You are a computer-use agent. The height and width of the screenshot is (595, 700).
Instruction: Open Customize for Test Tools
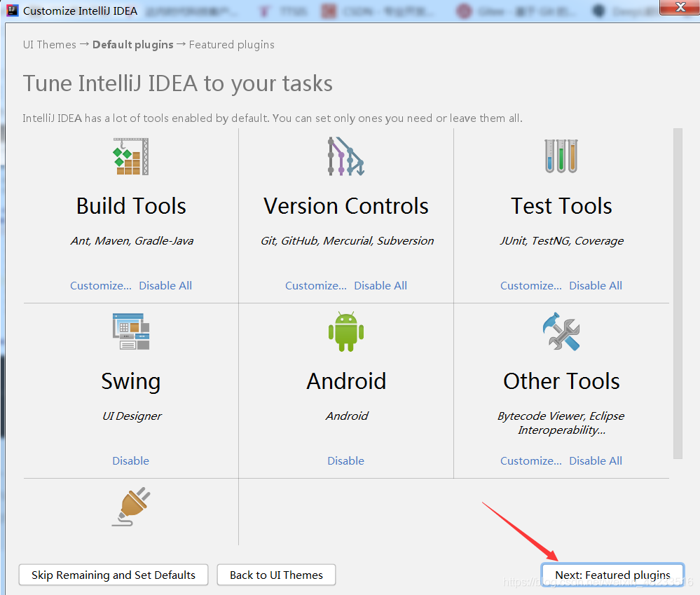(x=531, y=286)
